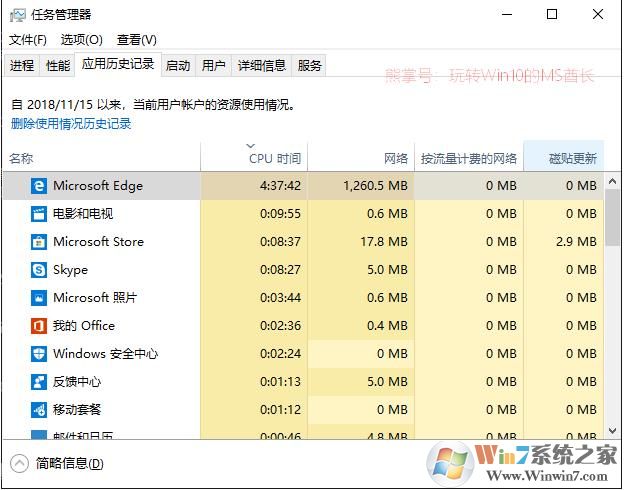Click the Windows 安全中心 shield icon
624x490 pixels.
[39, 353]
